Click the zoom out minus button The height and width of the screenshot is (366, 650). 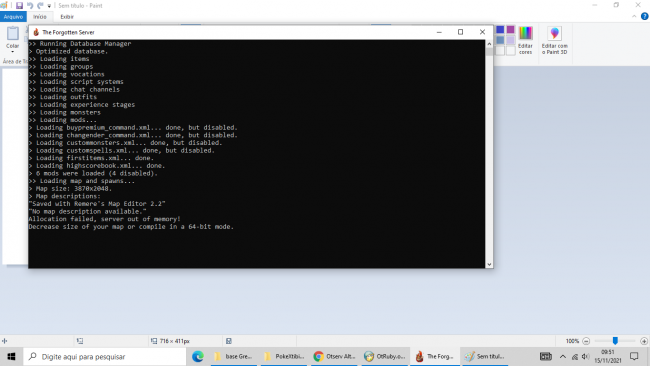click(586, 341)
